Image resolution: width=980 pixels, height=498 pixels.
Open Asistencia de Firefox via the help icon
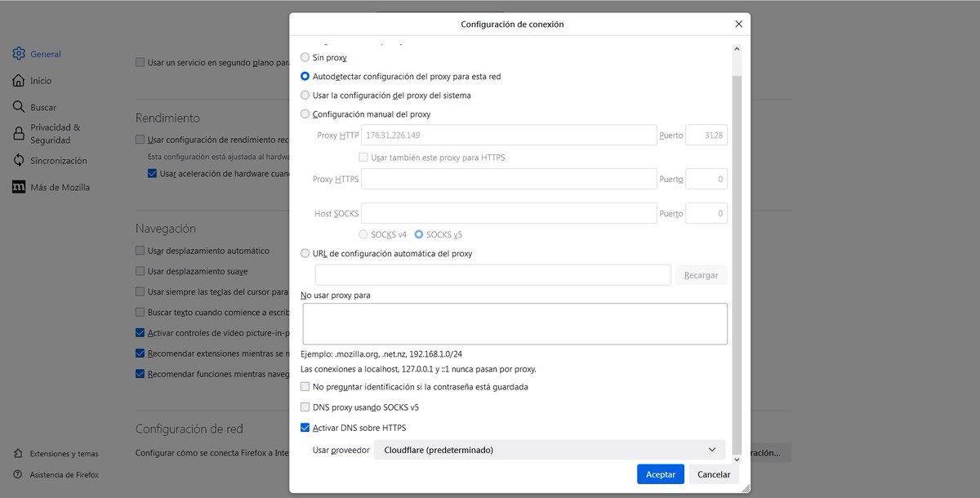pyautogui.click(x=18, y=474)
